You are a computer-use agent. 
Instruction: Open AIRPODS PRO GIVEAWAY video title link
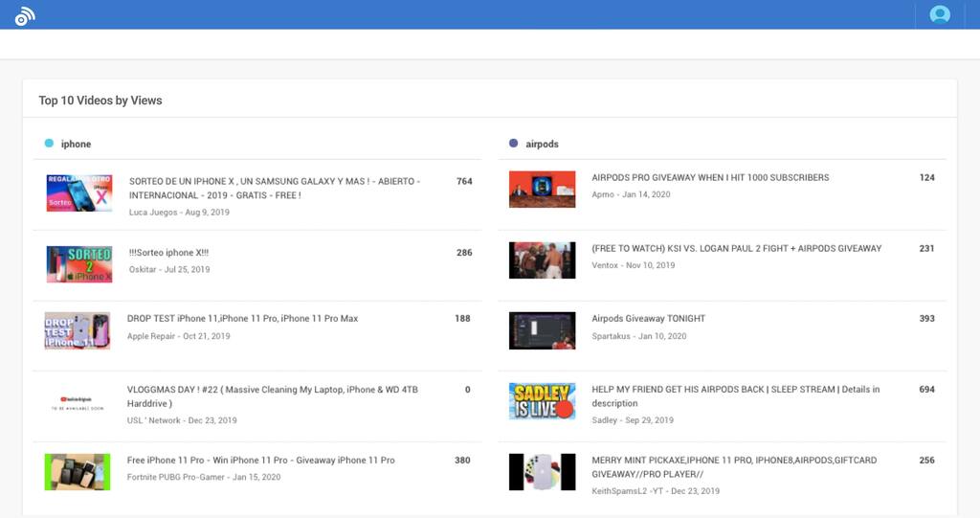710,178
